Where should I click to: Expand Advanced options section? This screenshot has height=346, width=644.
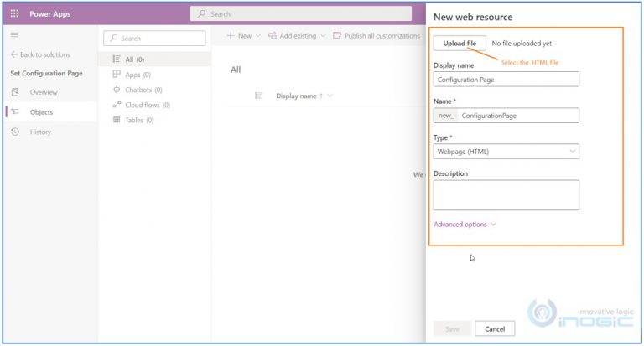click(465, 225)
